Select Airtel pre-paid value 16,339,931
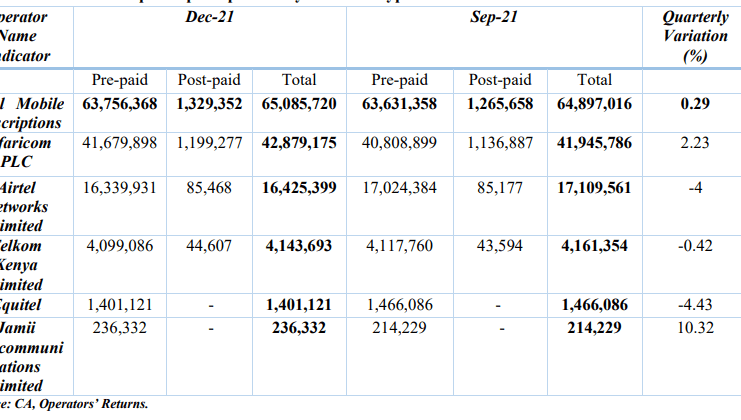 pyautogui.click(x=120, y=188)
